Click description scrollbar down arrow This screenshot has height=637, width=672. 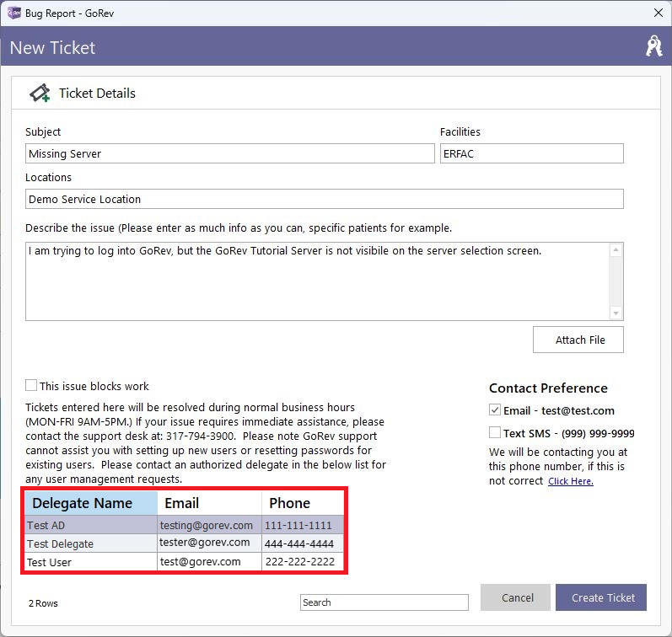[x=616, y=313]
